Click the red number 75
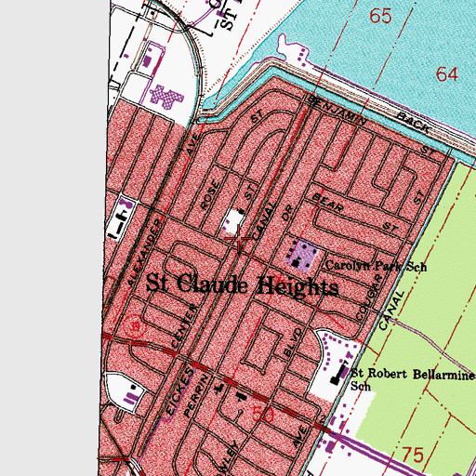Viewport: 476px width, 476px height. pyautogui.click(x=413, y=455)
